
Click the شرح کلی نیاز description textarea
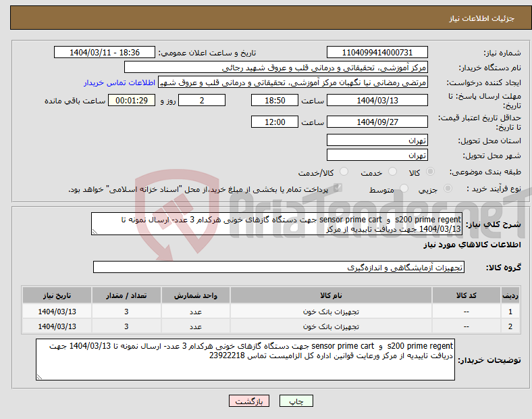coord(277,224)
